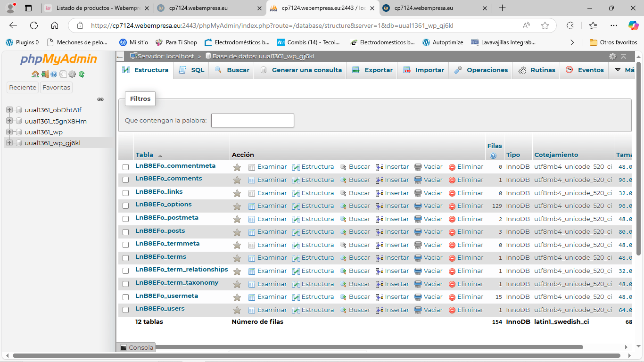Click Examinar icon for LnB8EFo_posts
Screen dimensions: 644x362
(x=252, y=232)
